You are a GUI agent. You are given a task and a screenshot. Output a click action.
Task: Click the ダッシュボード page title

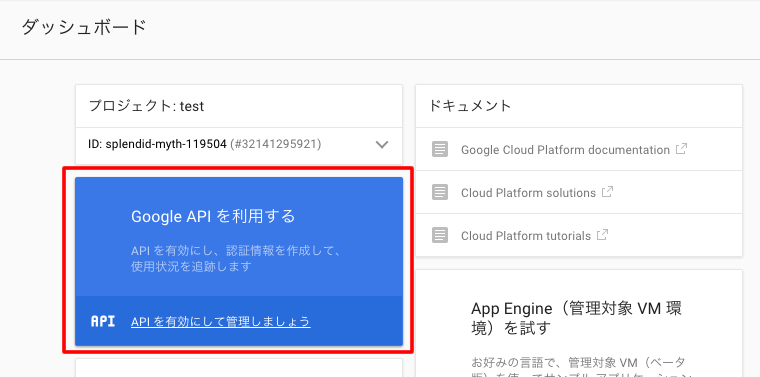click(x=84, y=28)
